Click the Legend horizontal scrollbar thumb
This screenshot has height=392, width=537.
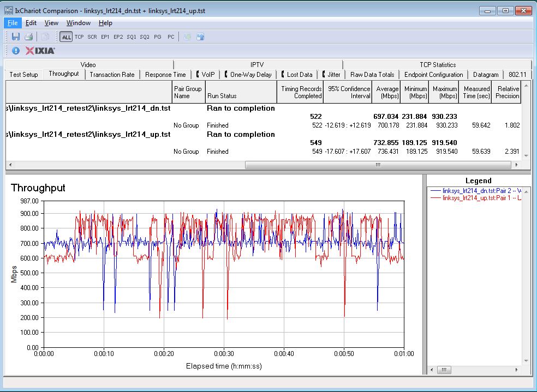tap(444, 370)
